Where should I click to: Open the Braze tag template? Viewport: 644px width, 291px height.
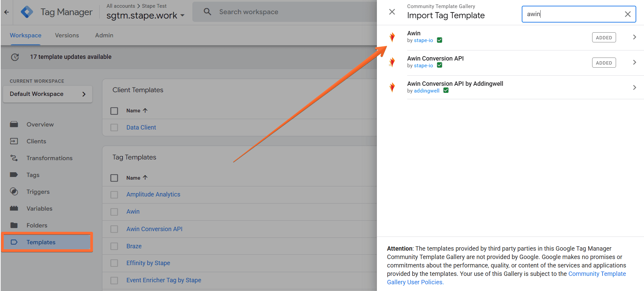(x=134, y=246)
